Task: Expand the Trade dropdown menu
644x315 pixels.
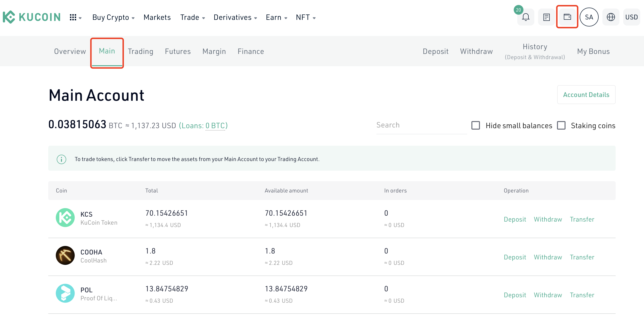Action: tap(193, 17)
